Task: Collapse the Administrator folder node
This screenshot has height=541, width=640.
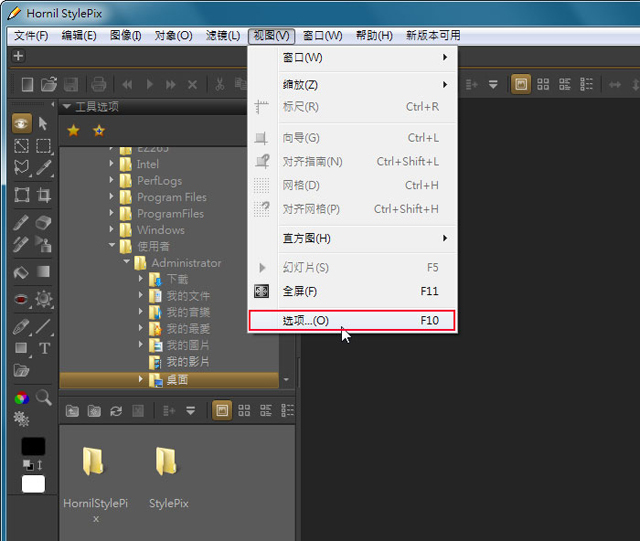Action: [126, 262]
